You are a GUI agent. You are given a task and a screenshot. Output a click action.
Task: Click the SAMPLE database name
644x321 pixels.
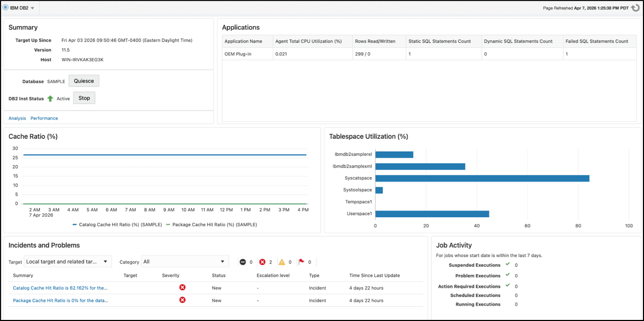tap(56, 81)
